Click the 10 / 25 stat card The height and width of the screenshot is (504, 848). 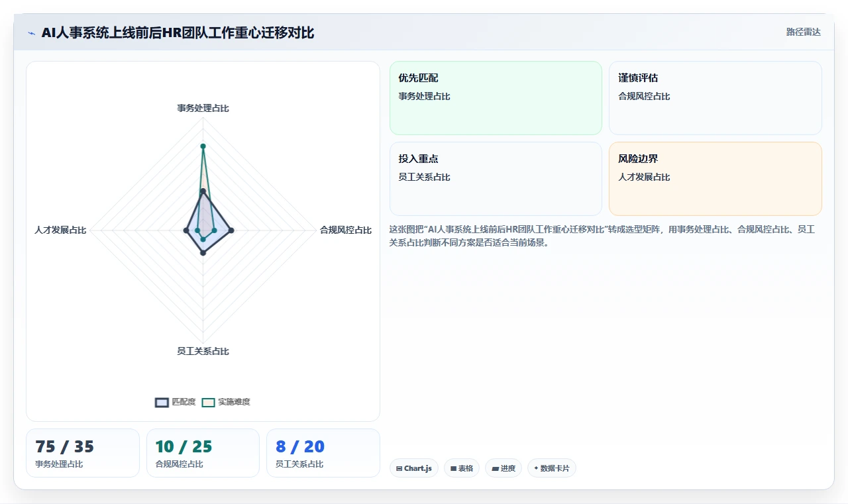[203, 453]
